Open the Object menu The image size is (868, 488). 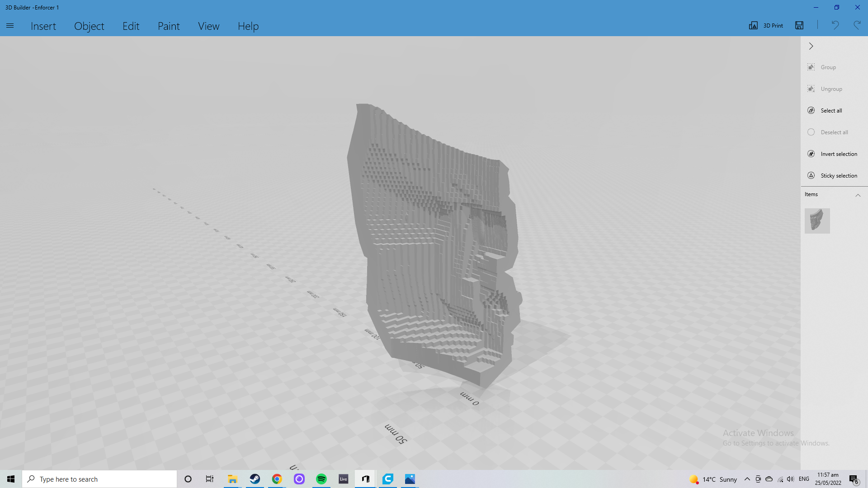pos(89,26)
